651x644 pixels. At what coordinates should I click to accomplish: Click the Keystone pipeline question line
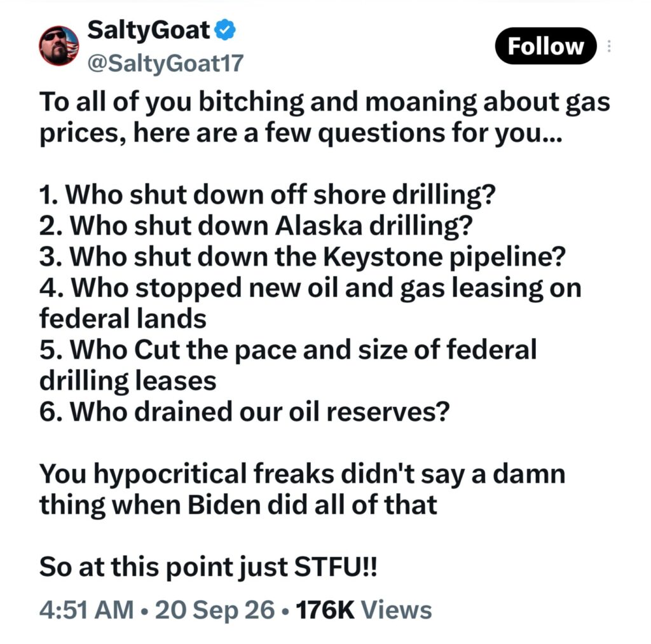(302, 257)
